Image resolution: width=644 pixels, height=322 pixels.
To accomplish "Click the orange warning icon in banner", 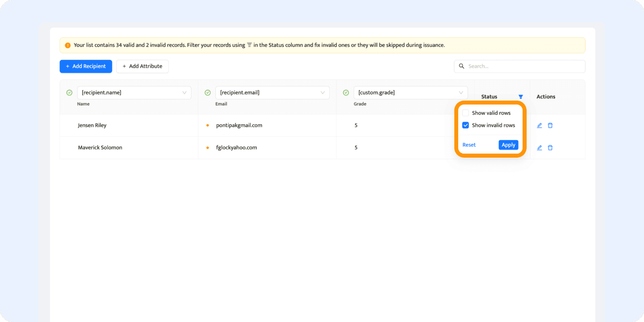I will 68,45.
